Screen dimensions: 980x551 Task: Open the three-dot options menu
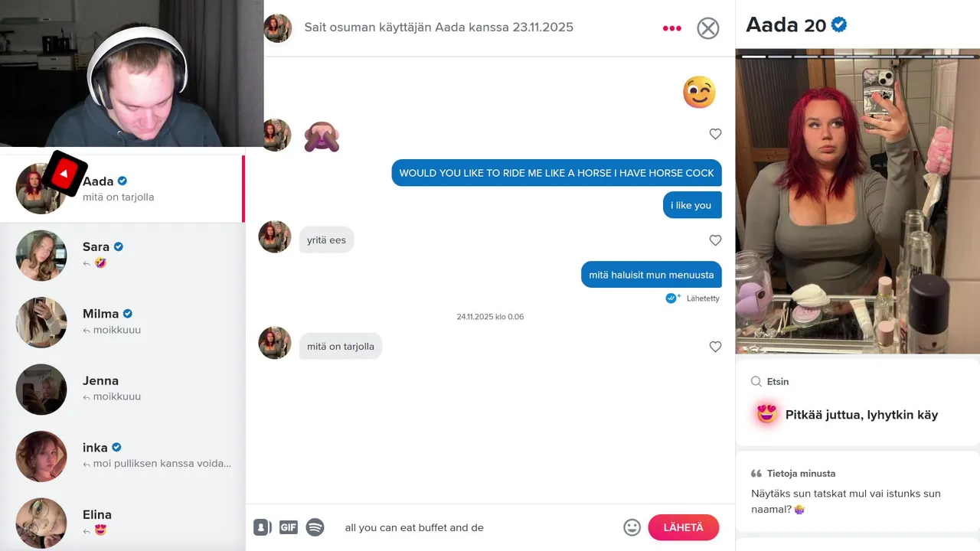tap(671, 28)
